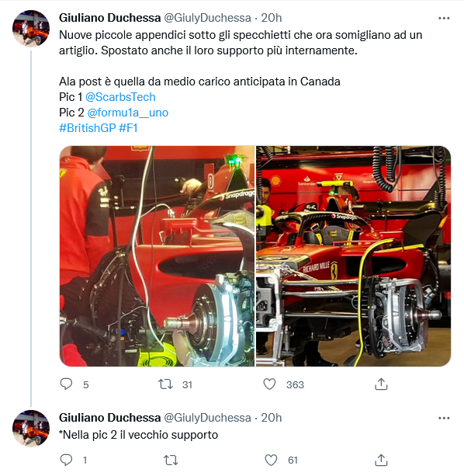Like the second tweet with 61 likes
Viewport: 464px width, 476px height.
coord(271,460)
